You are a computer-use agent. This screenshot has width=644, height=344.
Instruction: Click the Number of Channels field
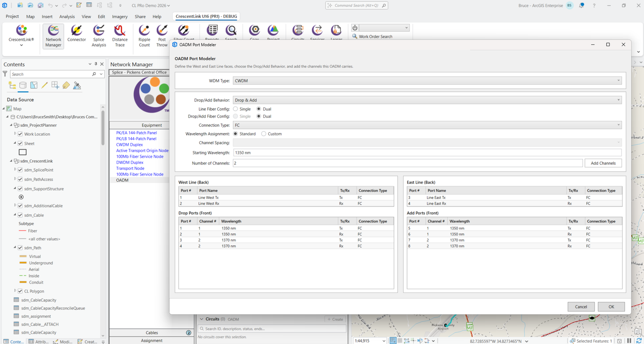coord(408,163)
